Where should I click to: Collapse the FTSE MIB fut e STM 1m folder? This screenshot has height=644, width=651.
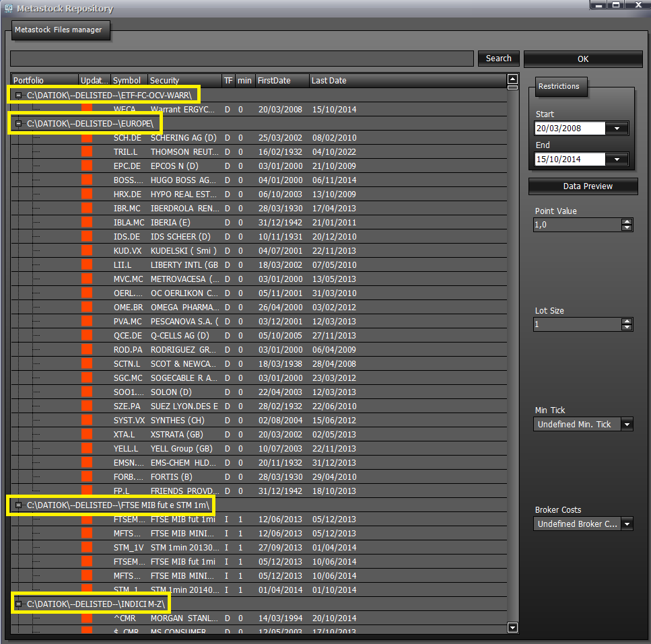tap(18, 505)
